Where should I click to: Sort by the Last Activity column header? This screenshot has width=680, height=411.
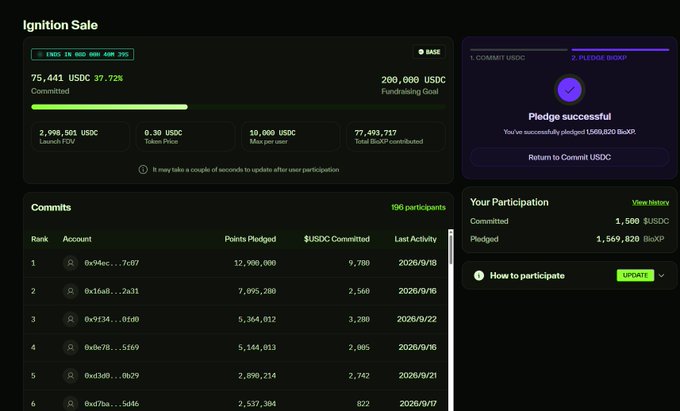click(415, 239)
